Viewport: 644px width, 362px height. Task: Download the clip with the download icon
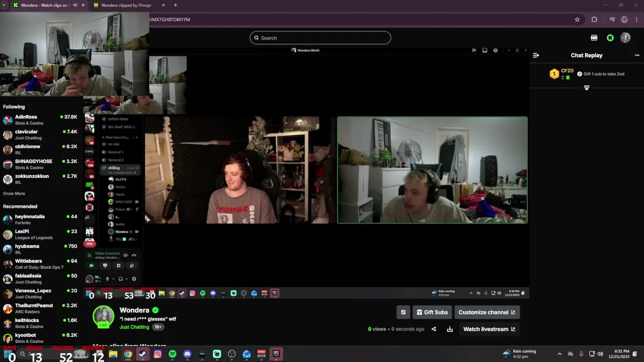pyautogui.click(x=450, y=329)
